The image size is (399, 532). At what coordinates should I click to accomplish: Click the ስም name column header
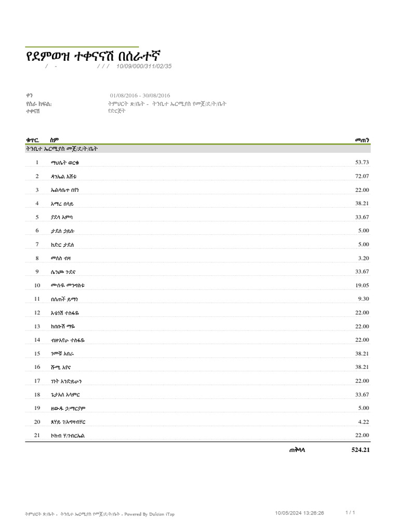click(55, 140)
